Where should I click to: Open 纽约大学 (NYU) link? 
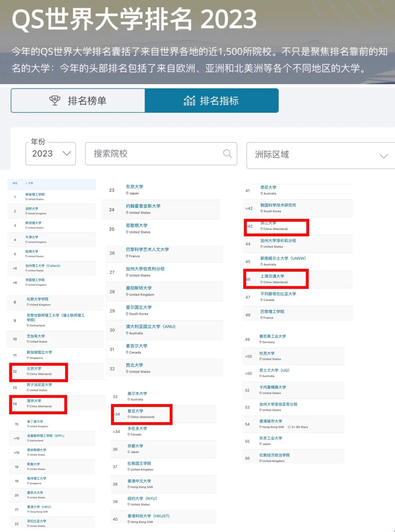coord(142,498)
